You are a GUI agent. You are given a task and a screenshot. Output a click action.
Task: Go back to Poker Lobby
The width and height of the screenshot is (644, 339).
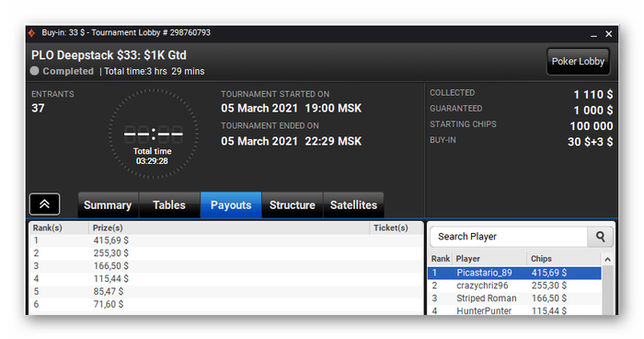click(x=578, y=62)
